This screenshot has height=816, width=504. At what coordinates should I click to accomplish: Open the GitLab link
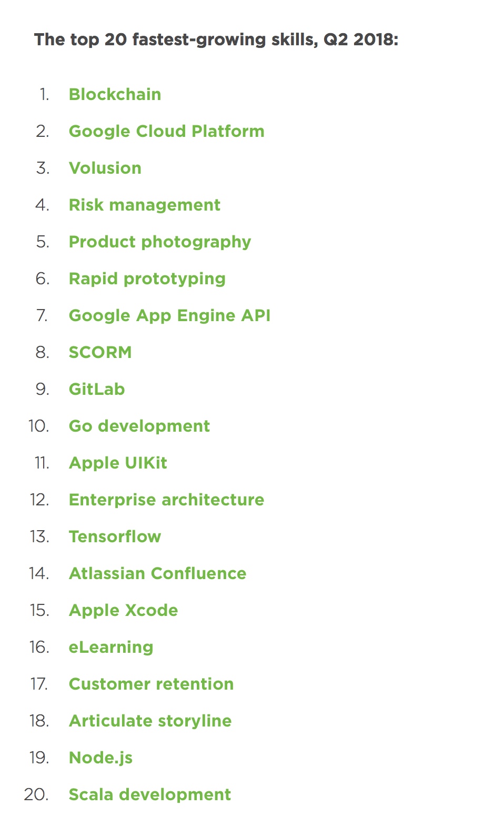(97, 389)
